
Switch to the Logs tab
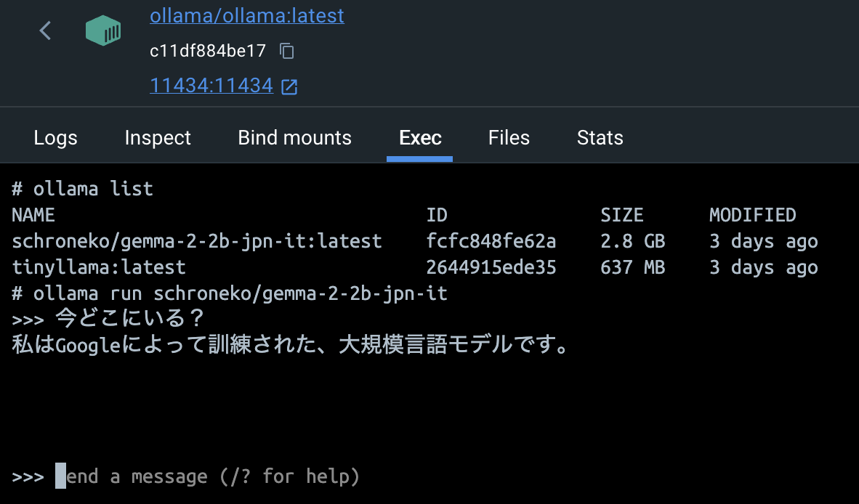coord(55,138)
